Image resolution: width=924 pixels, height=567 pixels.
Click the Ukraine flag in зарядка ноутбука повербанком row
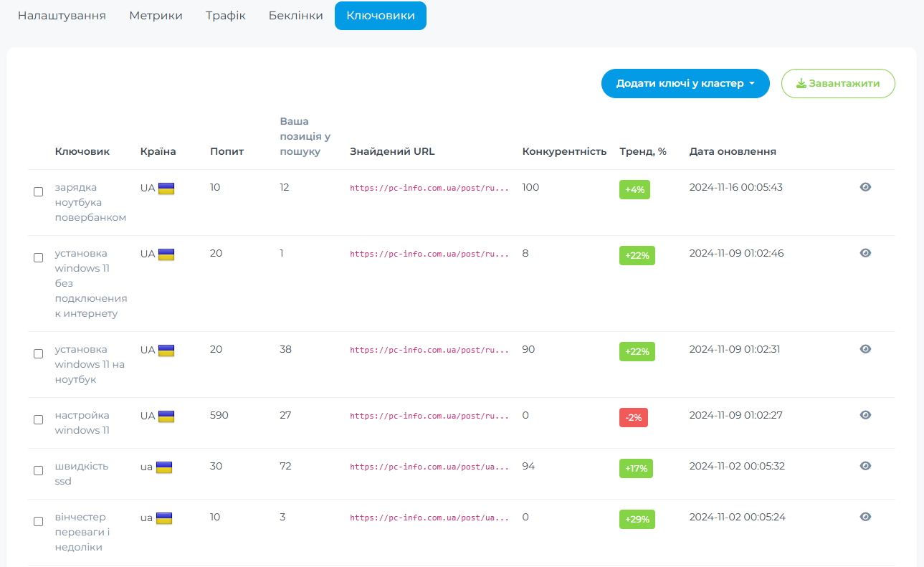tap(166, 188)
